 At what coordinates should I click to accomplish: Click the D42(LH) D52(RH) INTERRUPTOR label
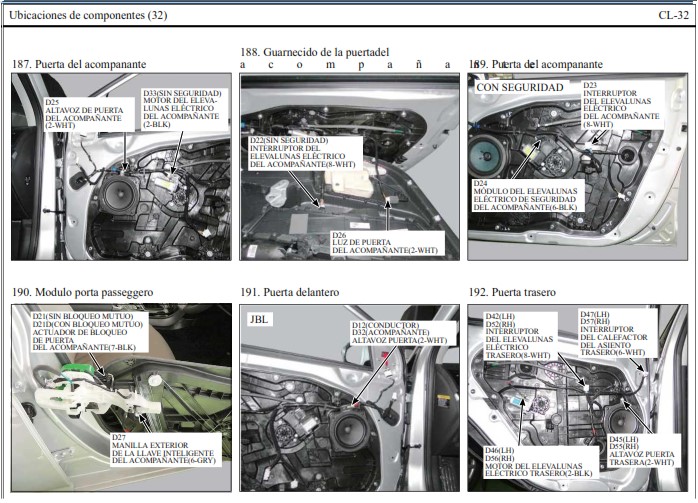point(519,336)
